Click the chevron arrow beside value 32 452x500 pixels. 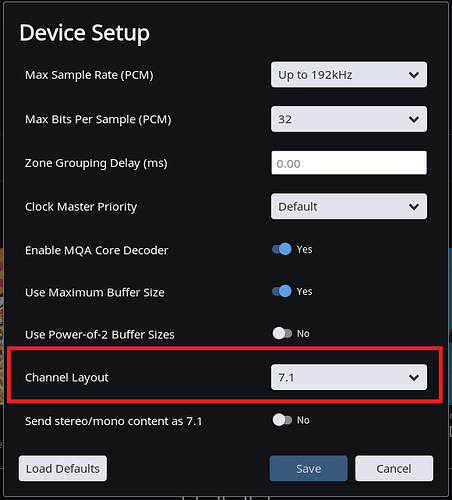414,119
